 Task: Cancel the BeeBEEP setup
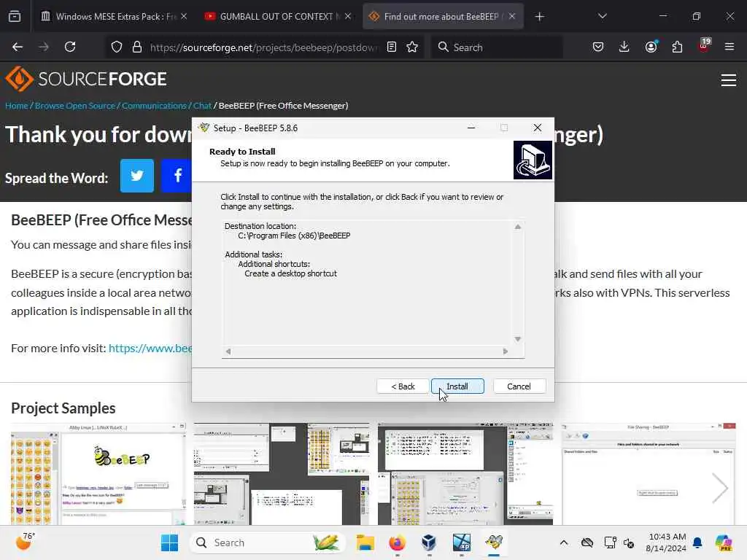(x=519, y=386)
